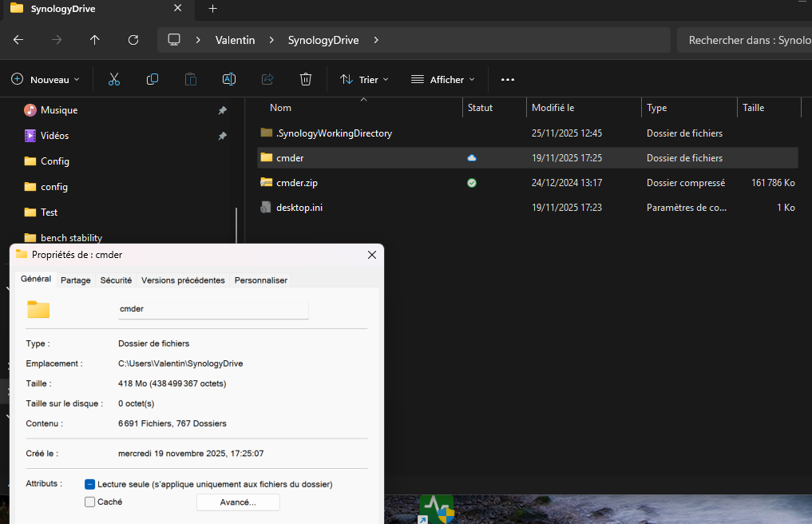Click the folder name field containing cmder

tap(212, 309)
